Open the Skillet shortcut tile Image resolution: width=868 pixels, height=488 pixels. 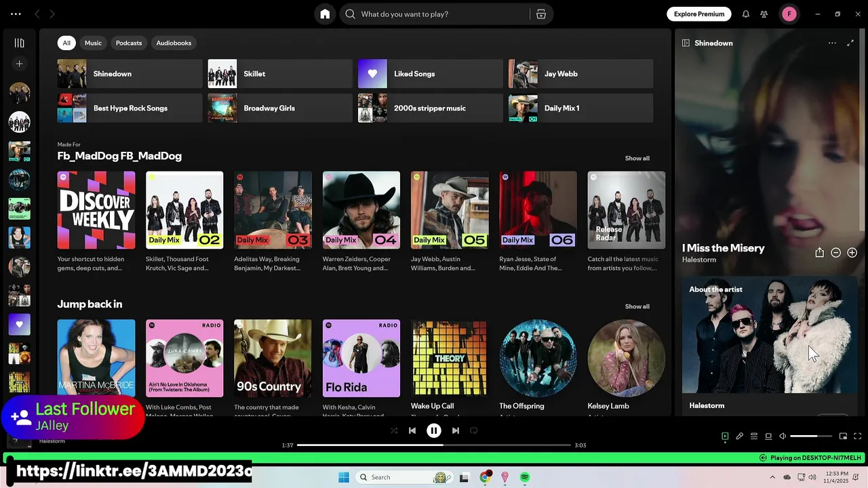click(280, 74)
